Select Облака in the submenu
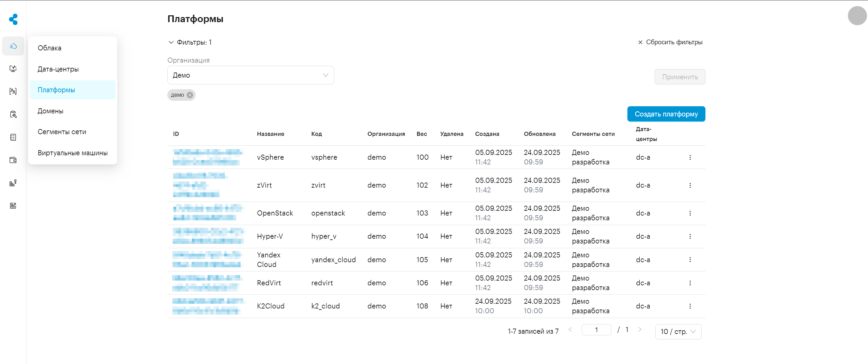Viewport: 868px width, 364px height. click(x=73, y=48)
